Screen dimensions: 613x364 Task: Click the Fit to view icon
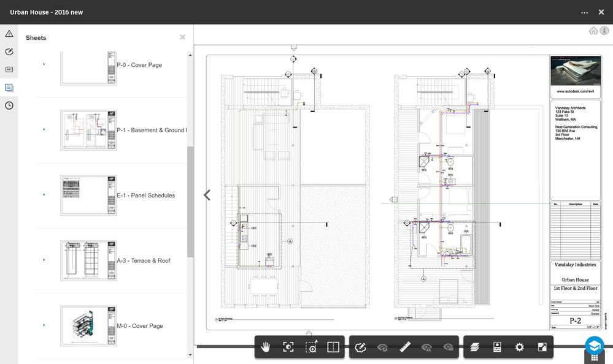tap(288, 347)
